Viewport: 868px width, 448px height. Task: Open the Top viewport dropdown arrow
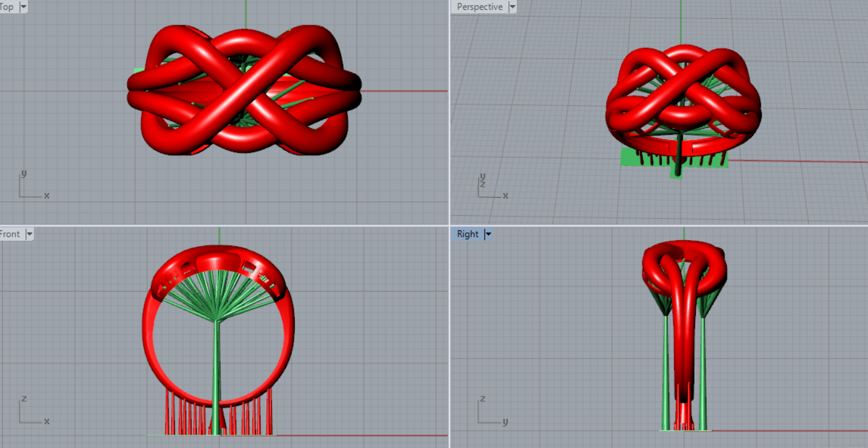click(x=24, y=7)
